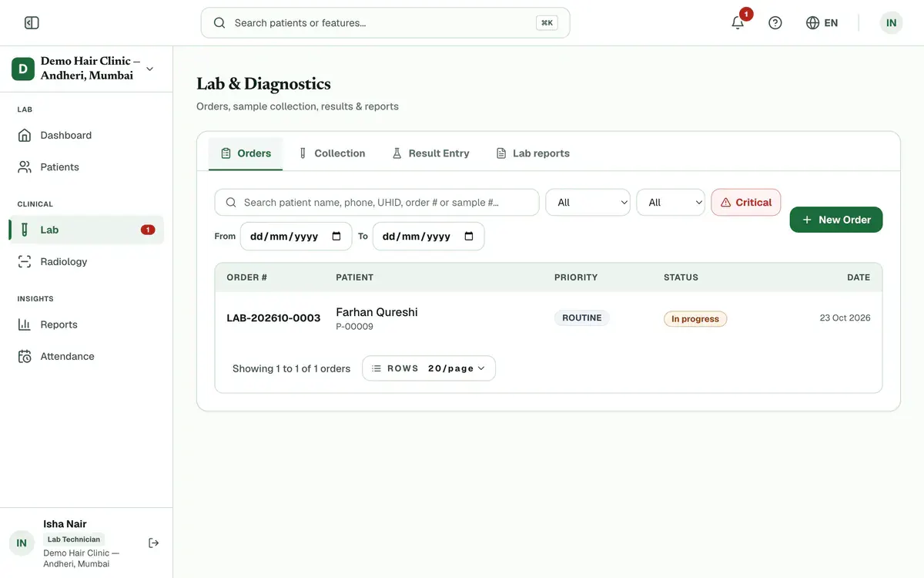Click the Lab test tube sidebar icon
Viewport: 924px width, 578px height.
[25, 230]
